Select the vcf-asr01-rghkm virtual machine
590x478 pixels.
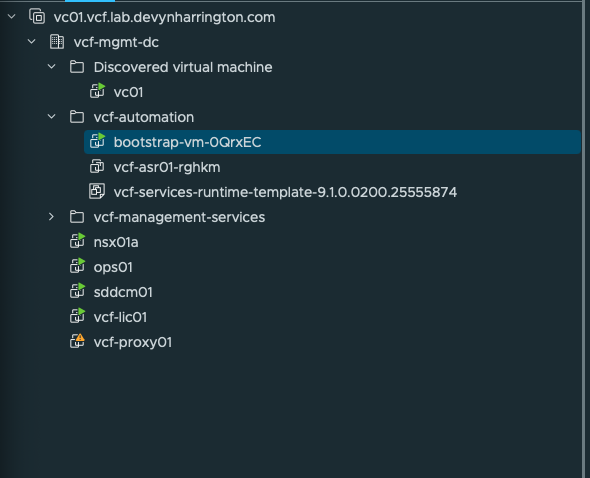point(167,167)
